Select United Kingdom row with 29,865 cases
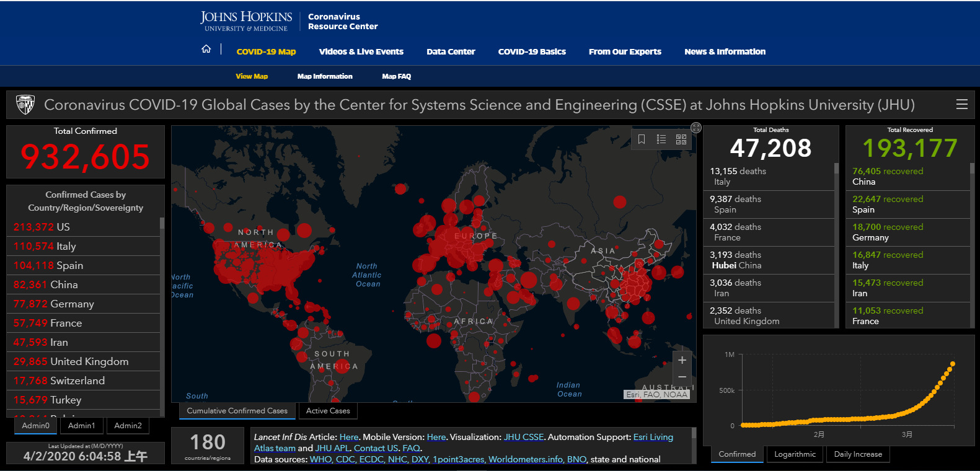This screenshot has width=980, height=471. [x=83, y=361]
